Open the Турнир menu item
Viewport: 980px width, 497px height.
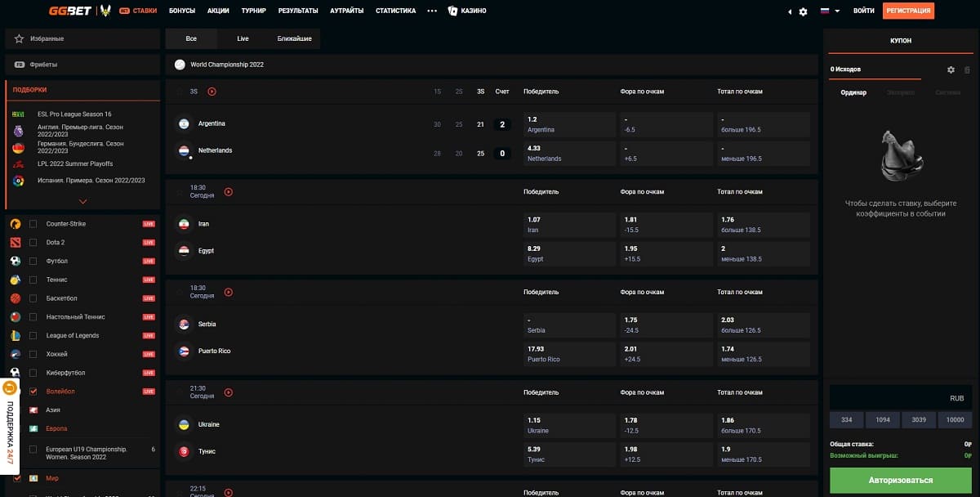(253, 11)
